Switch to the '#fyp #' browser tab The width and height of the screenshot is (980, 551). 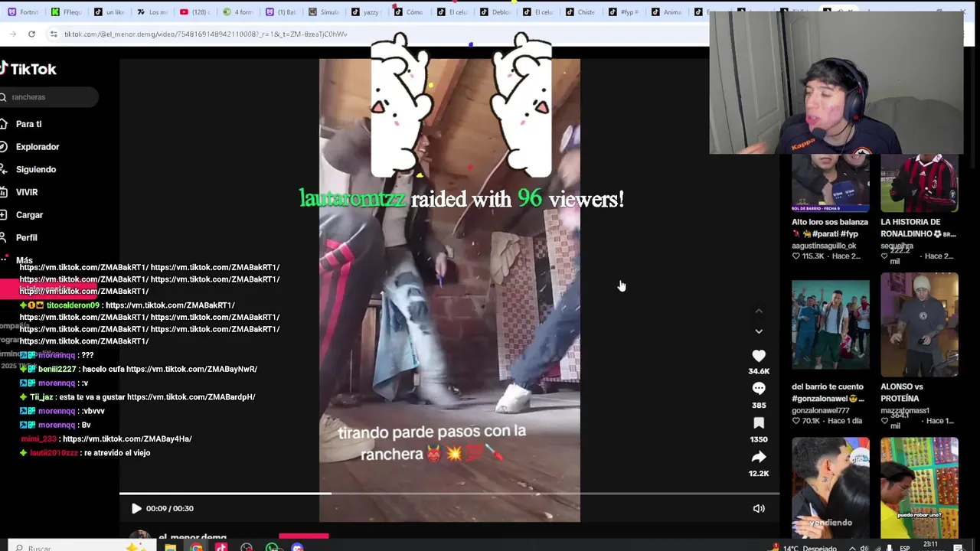(x=624, y=12)
